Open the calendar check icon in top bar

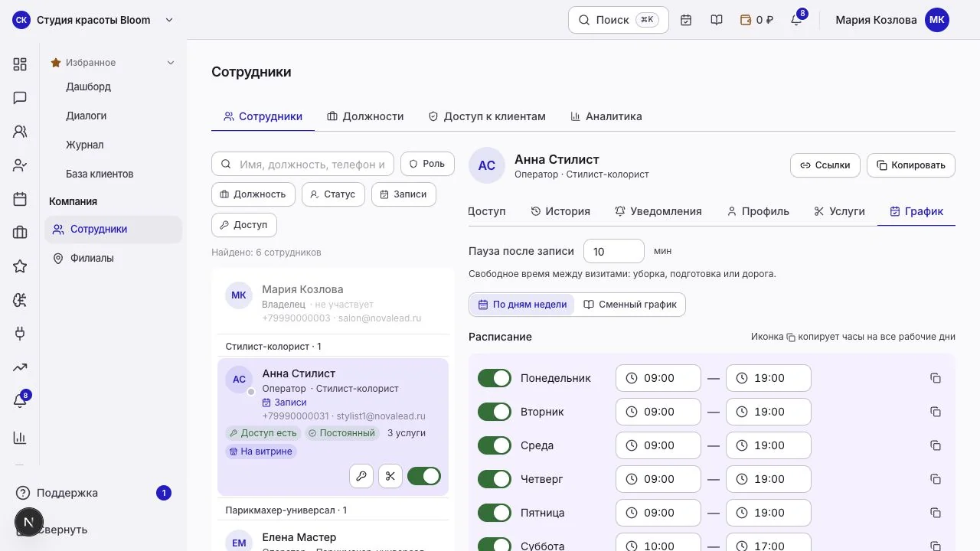click(686, 20)
